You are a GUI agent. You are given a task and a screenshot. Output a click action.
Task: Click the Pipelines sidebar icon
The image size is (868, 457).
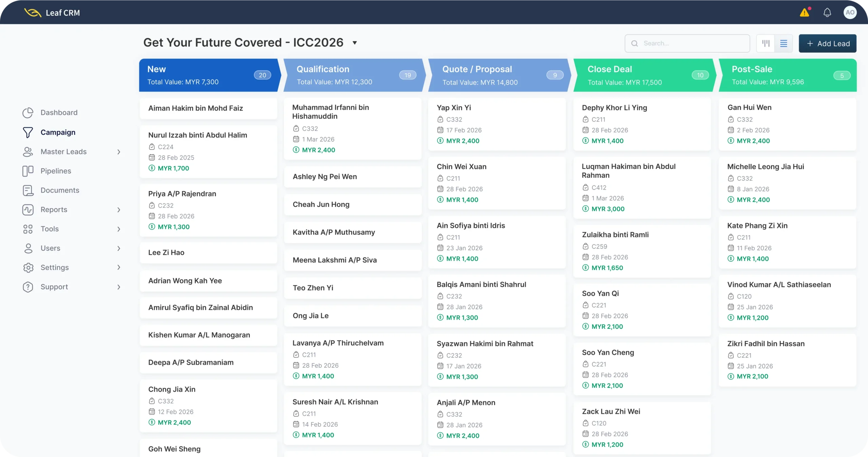point(28,171)
